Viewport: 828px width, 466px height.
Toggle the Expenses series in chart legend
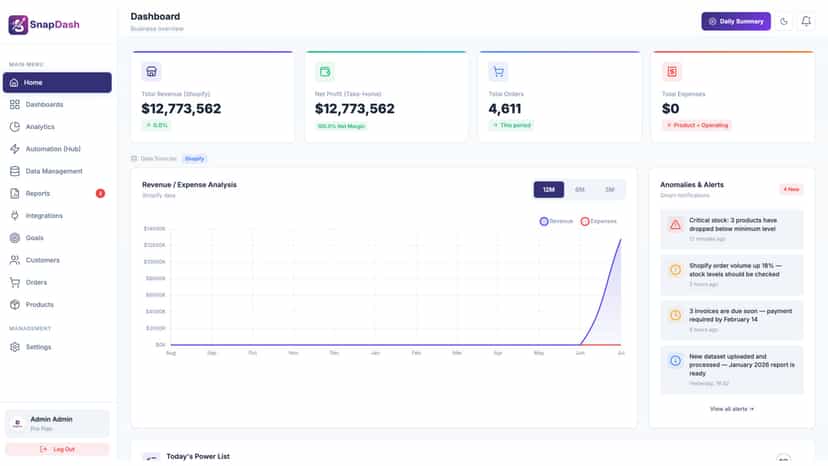pyautogui.click(x=598, y=221)
